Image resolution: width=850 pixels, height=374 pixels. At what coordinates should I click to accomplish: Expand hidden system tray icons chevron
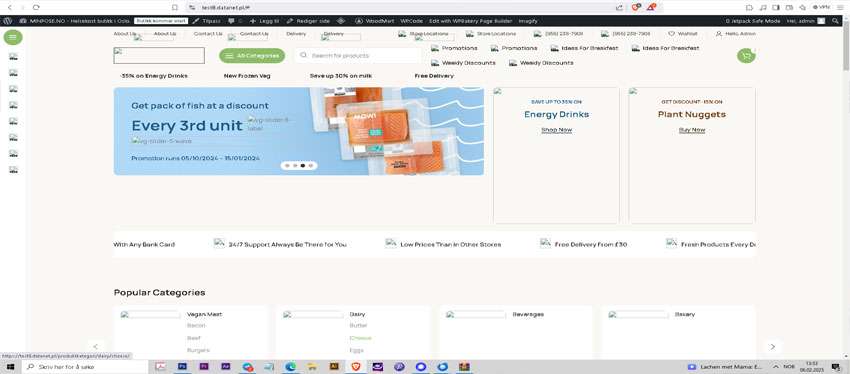[775, 367]
